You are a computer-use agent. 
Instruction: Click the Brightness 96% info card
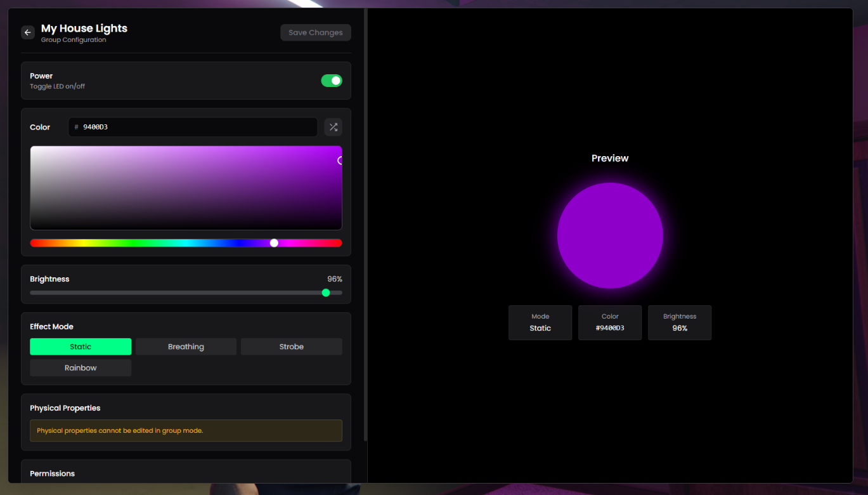click(680, 322)
